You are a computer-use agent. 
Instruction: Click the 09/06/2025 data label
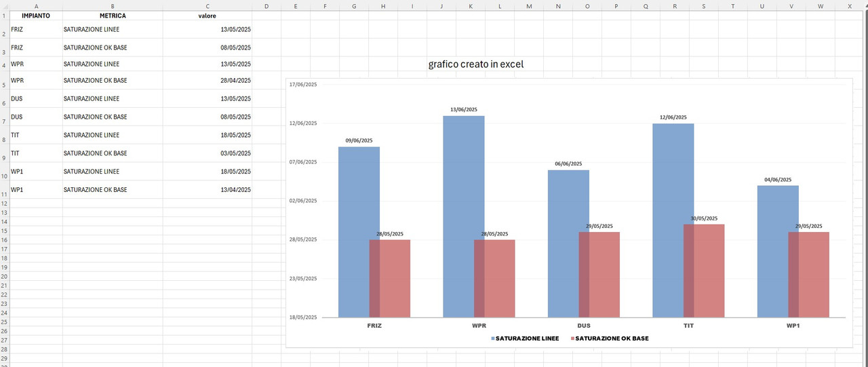coord(359,140)
